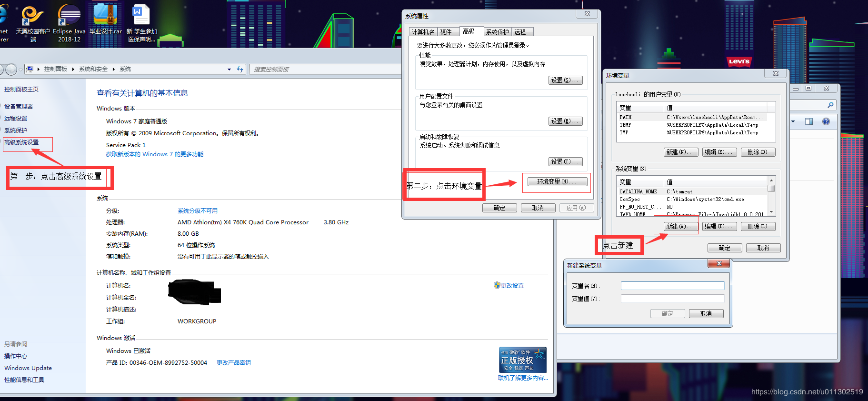Click the forward navigation arrow in Control Panel

coord(11,70)
